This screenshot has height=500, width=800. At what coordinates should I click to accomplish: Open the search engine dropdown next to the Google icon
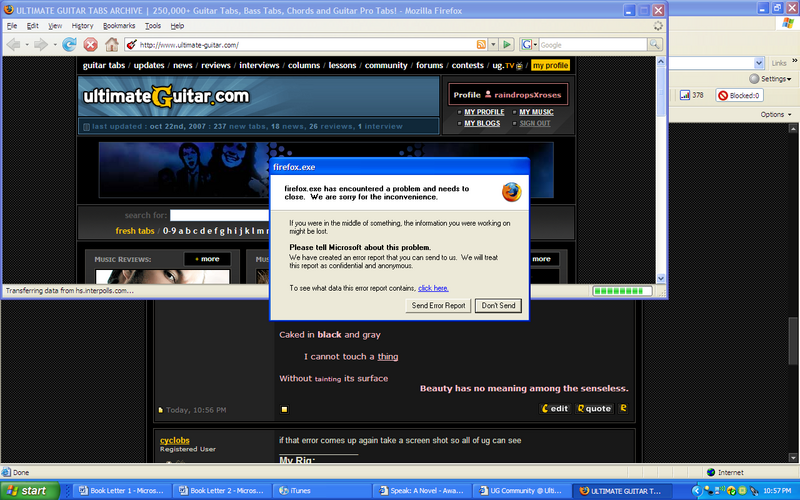click(535, 45)
